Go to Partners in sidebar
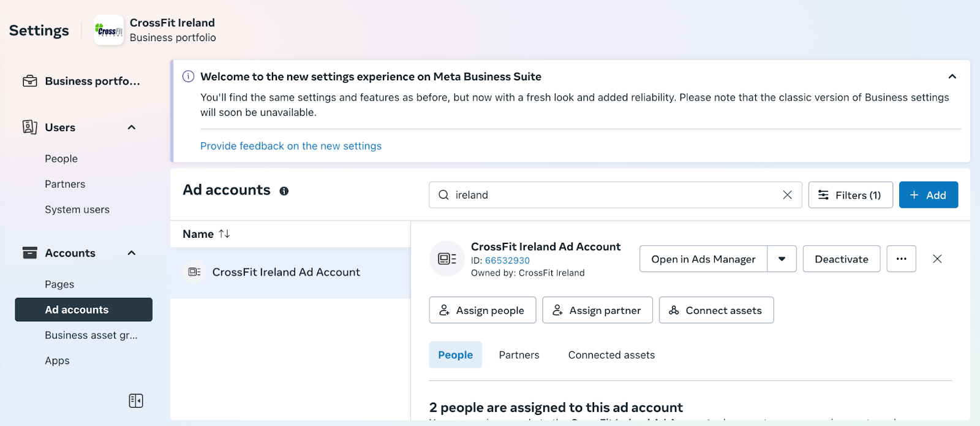This screenshot has height=426, width=980. 65,184
